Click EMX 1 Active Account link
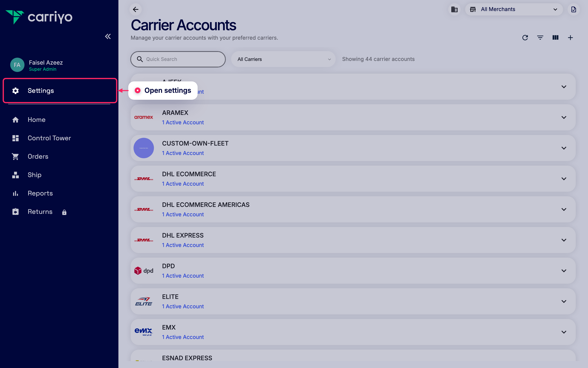The height and width of the screenshot is (368, 588). coord(183,337)
